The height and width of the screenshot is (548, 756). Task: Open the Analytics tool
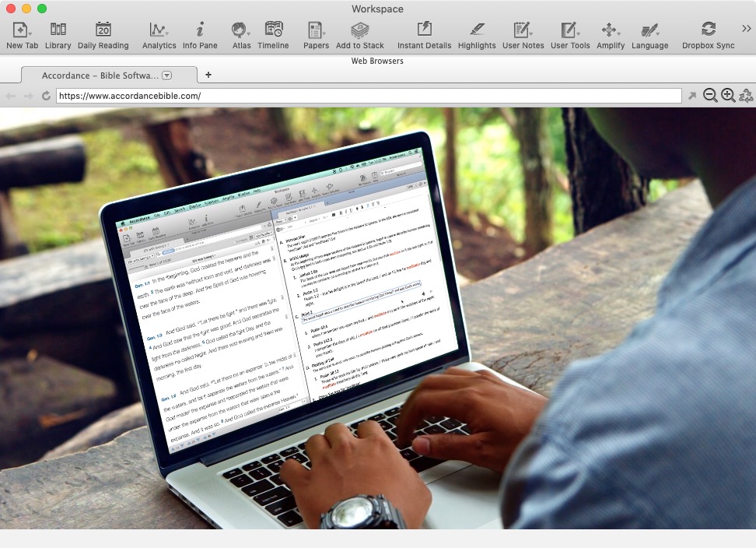point(158,30)
